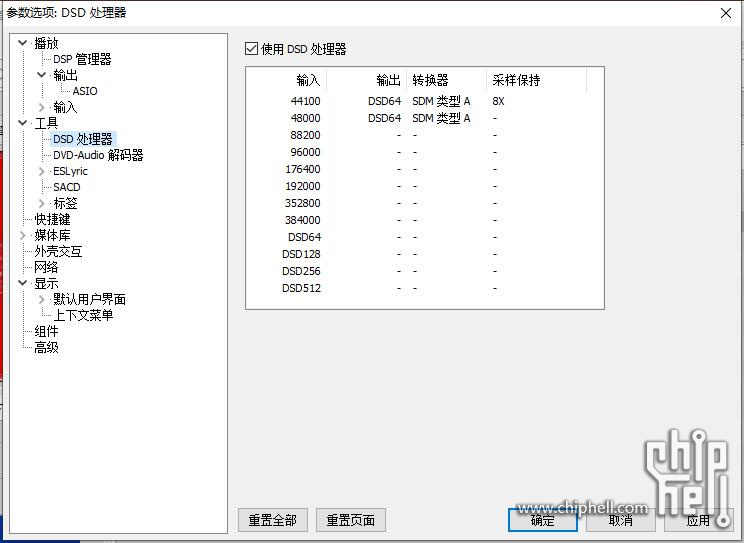Expand the 默认用户界面 tree node

pyautogui.click(x=41, y=300)
